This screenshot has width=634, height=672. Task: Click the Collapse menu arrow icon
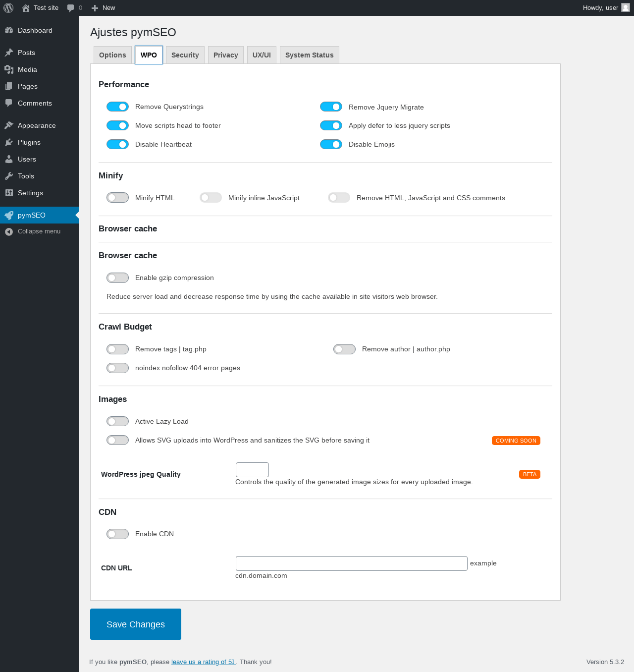[x=9, y=231]
